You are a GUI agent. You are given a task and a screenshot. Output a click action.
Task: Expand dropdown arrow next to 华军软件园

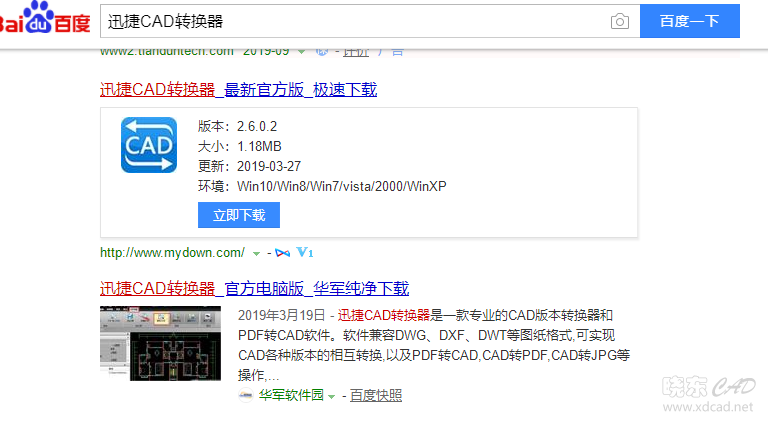(333, 396)
